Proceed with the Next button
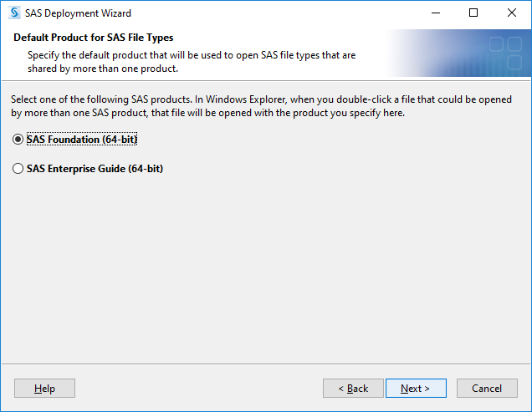Viewport: 532px width, 412px height. [x=416, y=389]
